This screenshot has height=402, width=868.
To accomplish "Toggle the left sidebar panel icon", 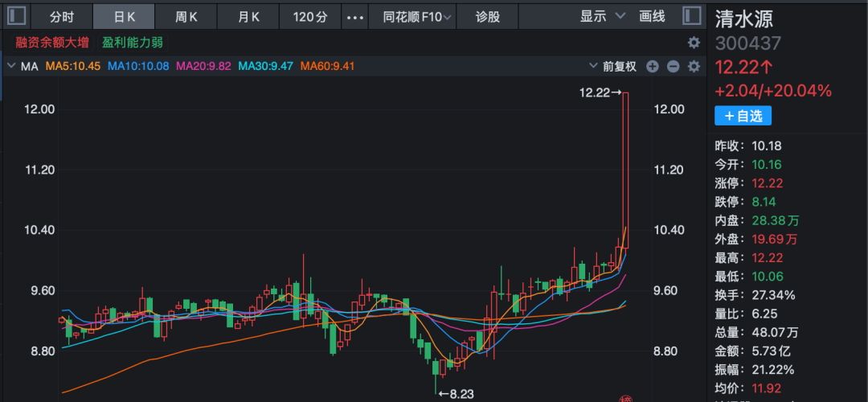I will (16, 16).
